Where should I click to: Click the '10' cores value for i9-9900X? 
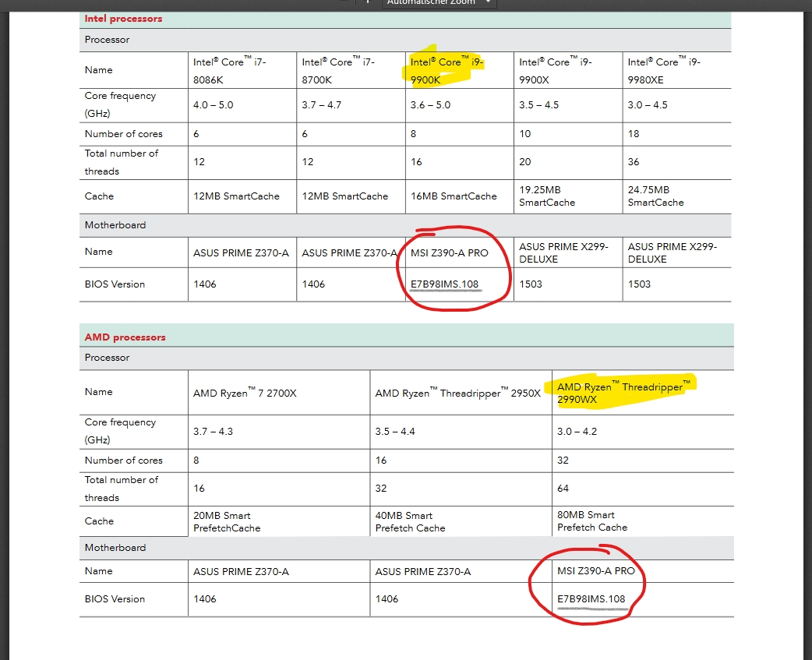pos(524,134)
